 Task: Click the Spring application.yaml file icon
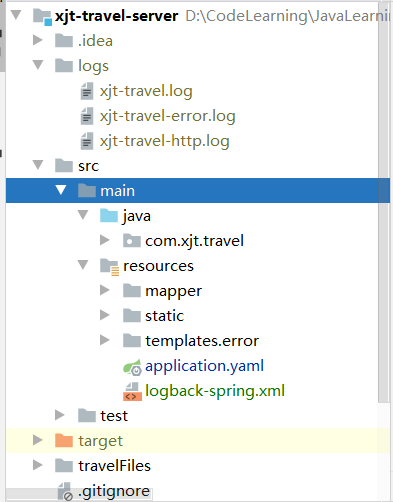(132, 367)
